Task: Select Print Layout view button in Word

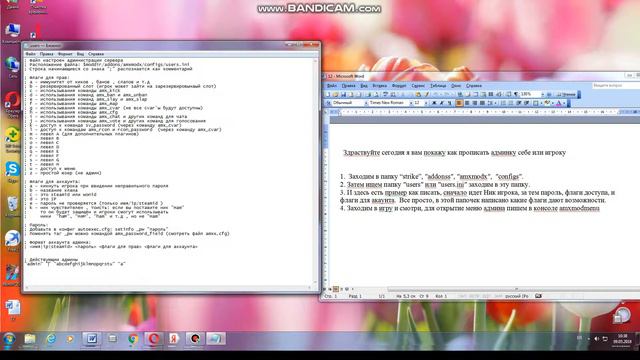Action: (x=336, y=289)
